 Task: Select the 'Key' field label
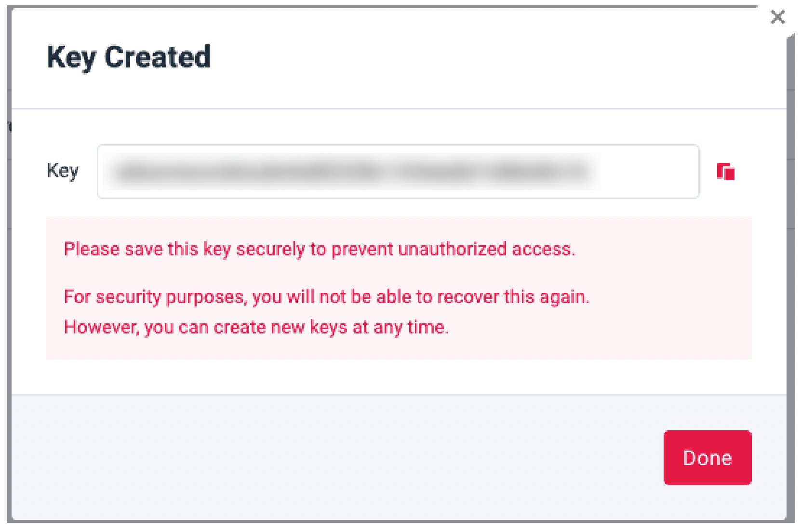point(63,171)
